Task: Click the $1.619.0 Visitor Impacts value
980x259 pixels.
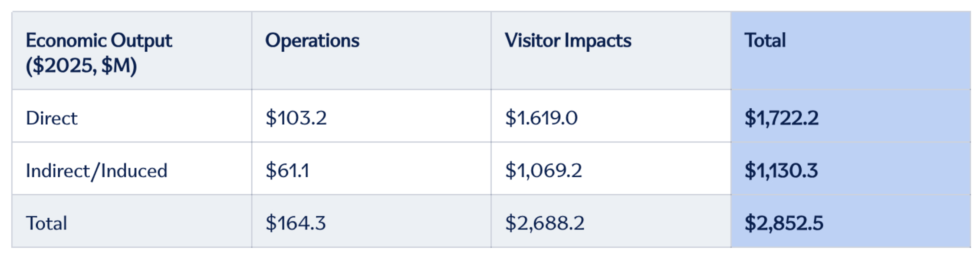Action: click(541, 118)
